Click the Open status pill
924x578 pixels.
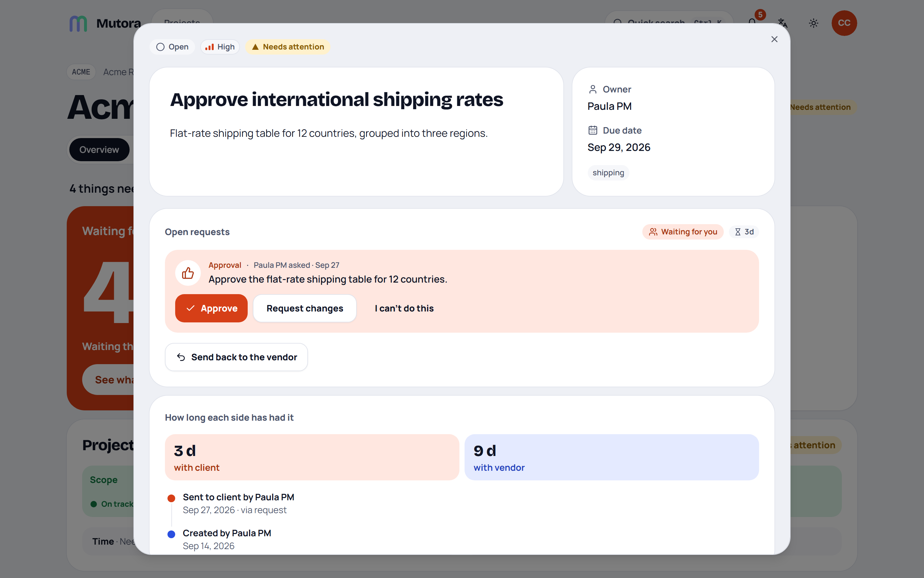pyautogui.click(x=172, y=47)
